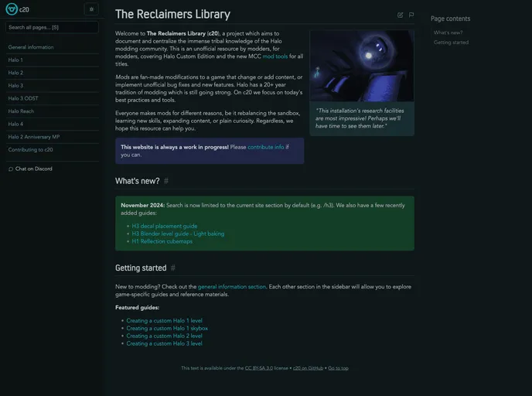This screenshot has width=532, height=396.
Task: Click the c20 site title text
Action: 24,9
